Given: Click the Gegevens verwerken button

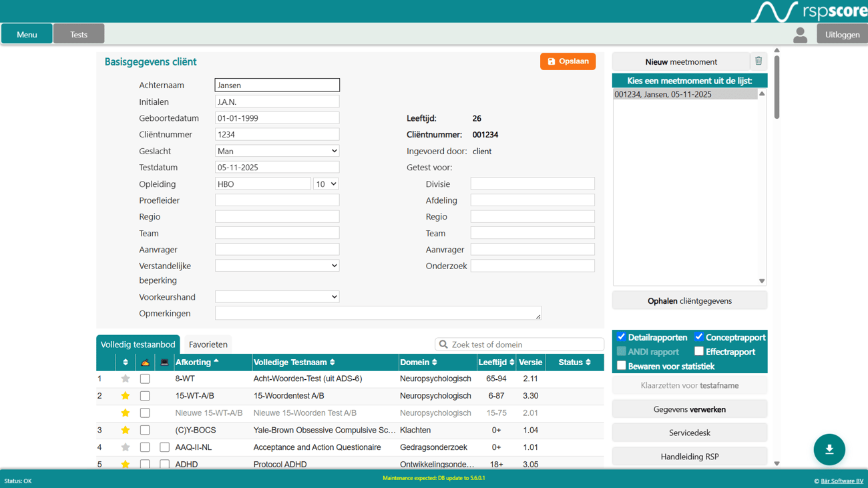Looking at the screenshot, I should point(689,409).
